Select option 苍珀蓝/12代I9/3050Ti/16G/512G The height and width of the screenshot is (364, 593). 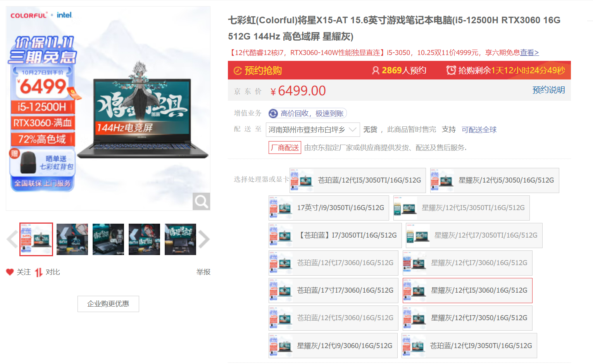[469, 345]
